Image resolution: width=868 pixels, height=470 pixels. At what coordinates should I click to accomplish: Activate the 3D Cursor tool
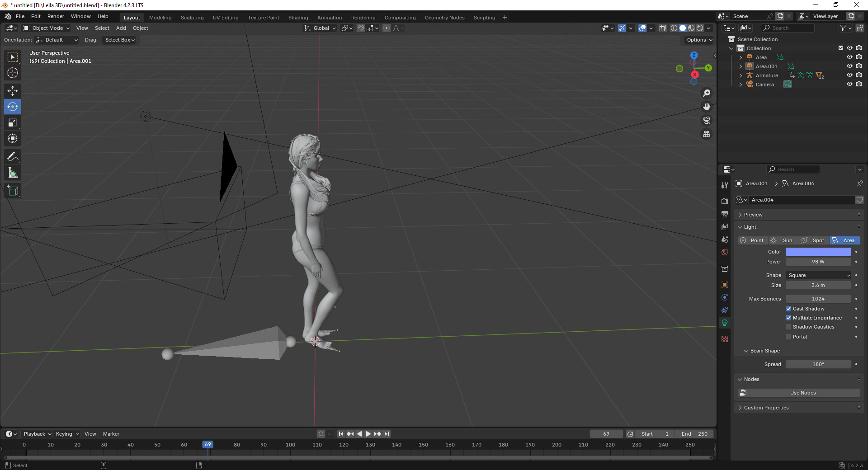[x=13, y=73]
